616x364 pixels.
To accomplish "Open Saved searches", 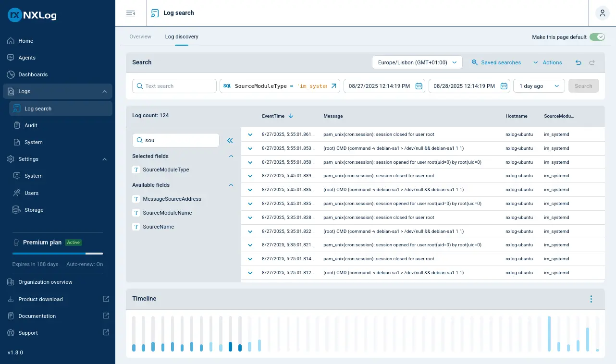I will [x=496, y=62].
